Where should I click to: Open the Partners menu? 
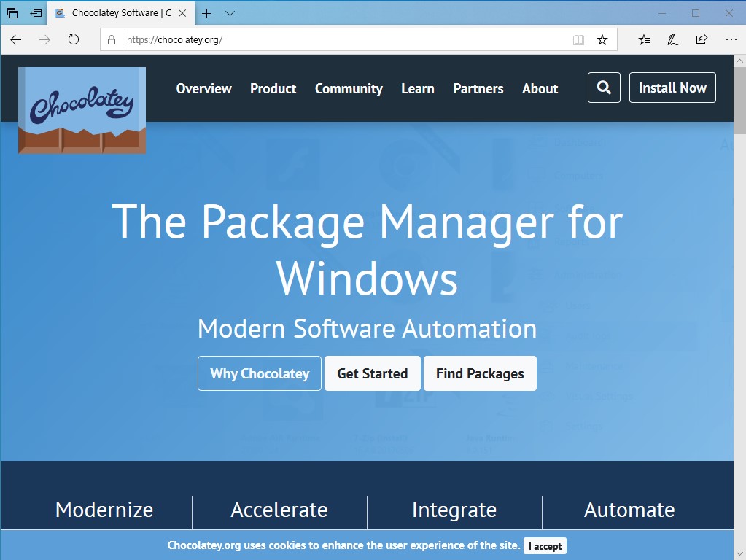[478, 88]
